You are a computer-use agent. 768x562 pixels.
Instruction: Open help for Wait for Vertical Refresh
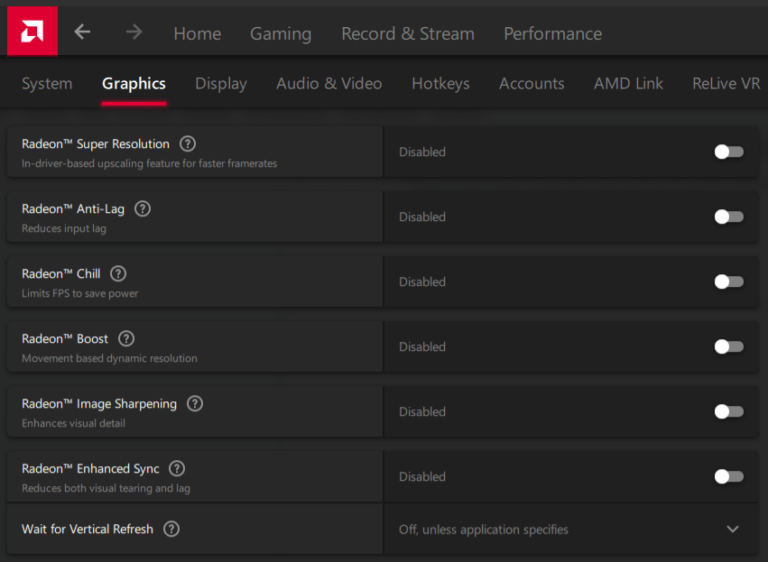[x=171, y=529]
